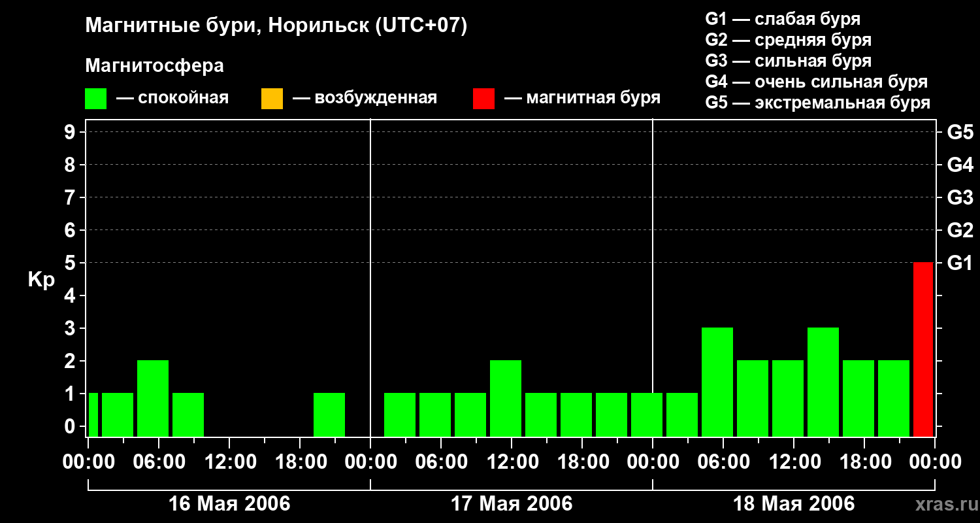Select the red Kp 5 storm bar
The height and width of the screenshot is (523, 980).
(x=923, y=349)
